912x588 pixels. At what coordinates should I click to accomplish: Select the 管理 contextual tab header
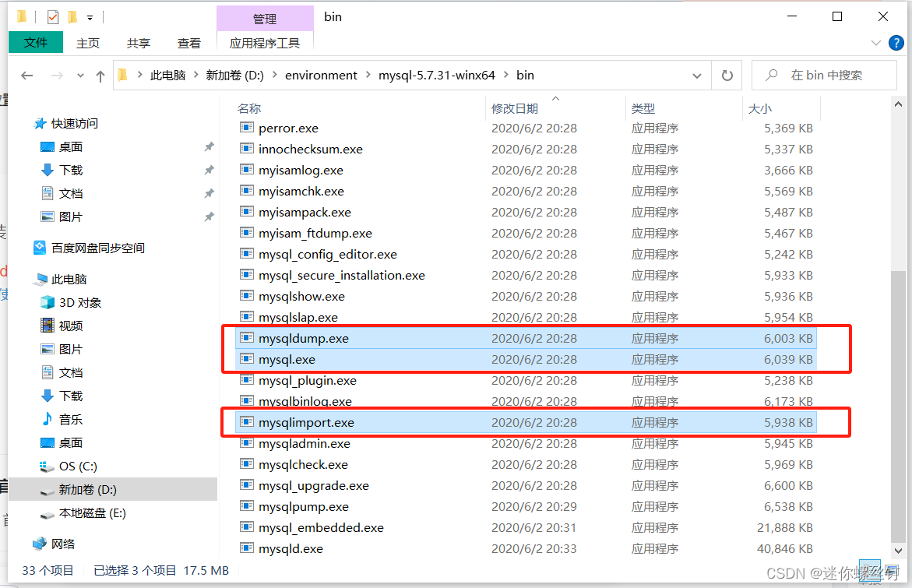(x=265, y=19)
